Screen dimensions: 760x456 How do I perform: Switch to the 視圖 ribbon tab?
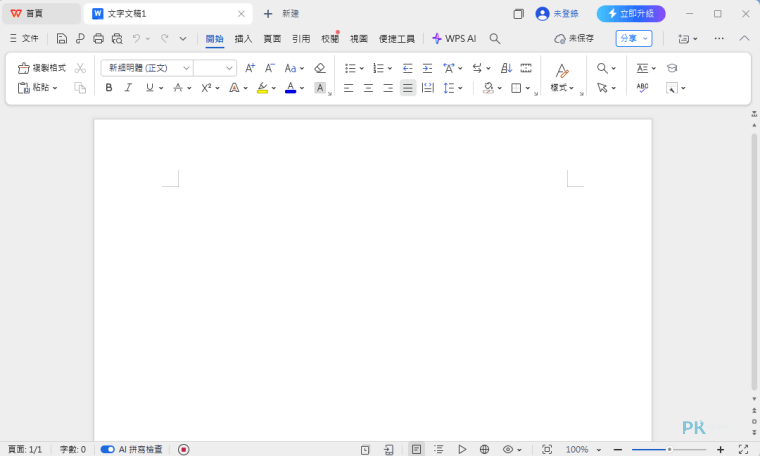point(359,39)
